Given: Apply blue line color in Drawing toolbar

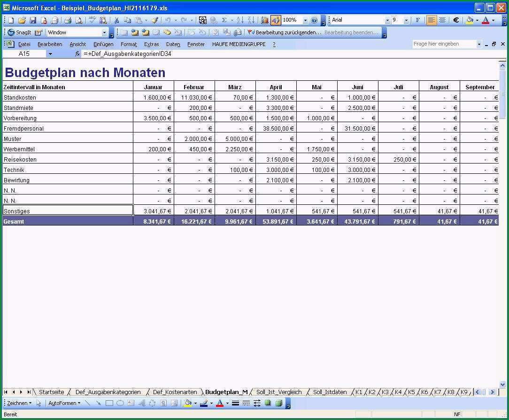Looking at the screenshot, I should (204, 403).
